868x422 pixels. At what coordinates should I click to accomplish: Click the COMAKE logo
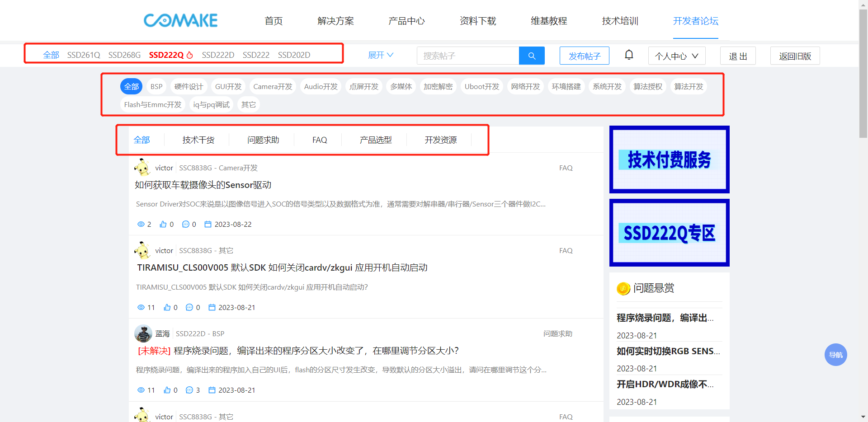(x=181, y=20)
